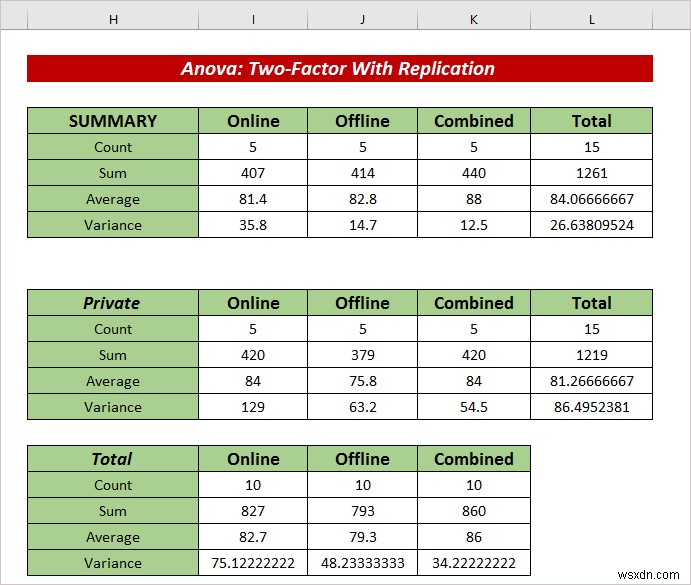Select Total header cell in Private table
691x585 pixels.
(591, 303)
